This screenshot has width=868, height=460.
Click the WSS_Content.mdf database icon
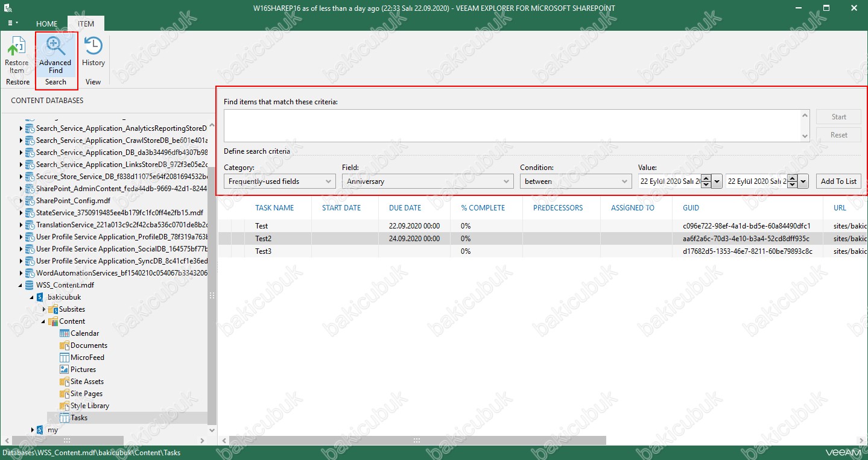[30, 285]
